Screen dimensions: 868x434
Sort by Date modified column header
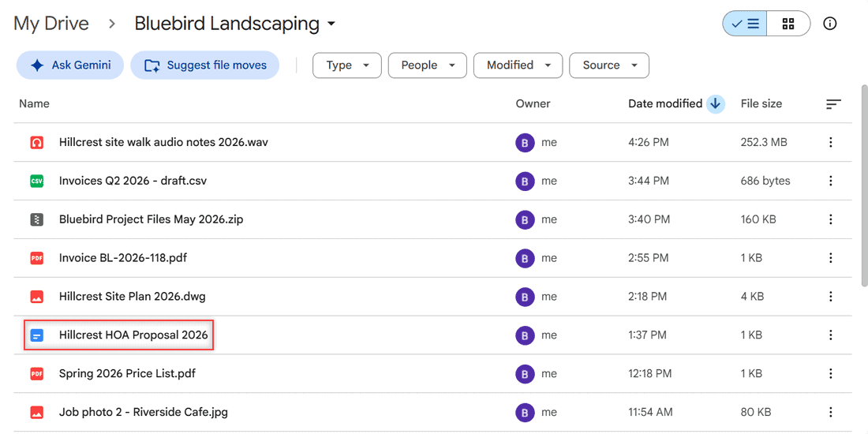(x=665, y=103)
